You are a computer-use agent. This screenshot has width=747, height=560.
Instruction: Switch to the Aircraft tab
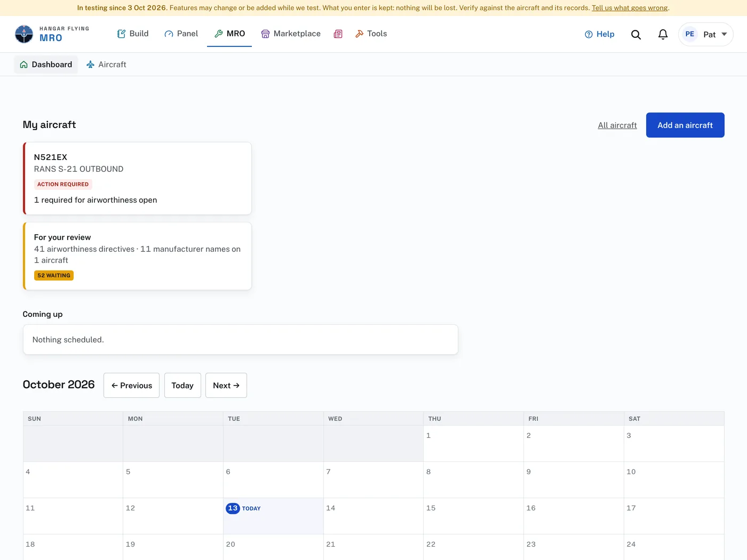[x=106, y=65]
